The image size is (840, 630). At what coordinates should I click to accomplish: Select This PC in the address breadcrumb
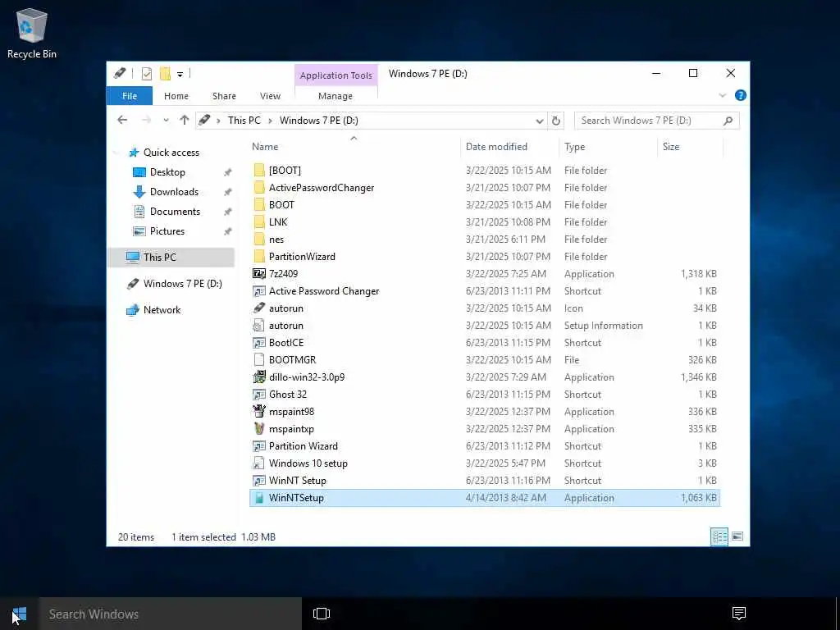[x=244, y=120]
